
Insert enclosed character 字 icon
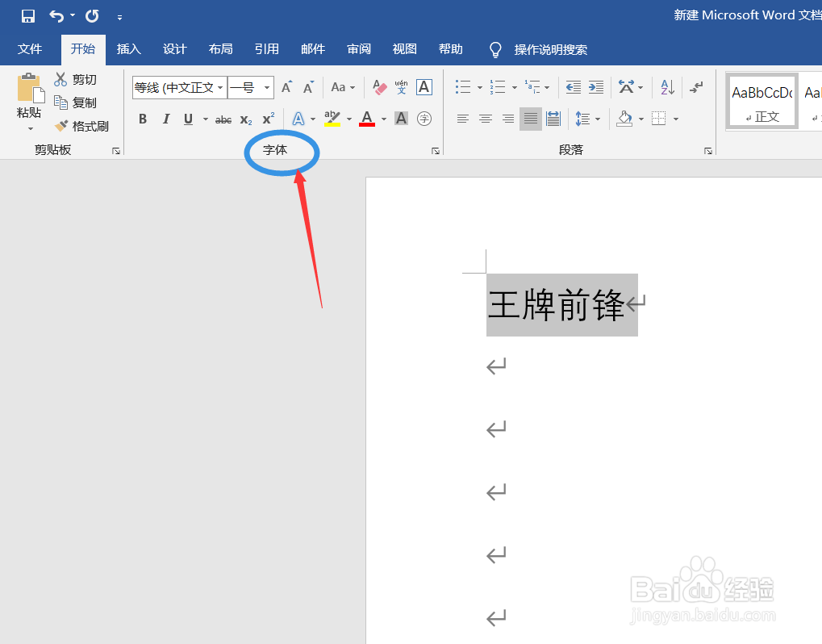point(424,119)
